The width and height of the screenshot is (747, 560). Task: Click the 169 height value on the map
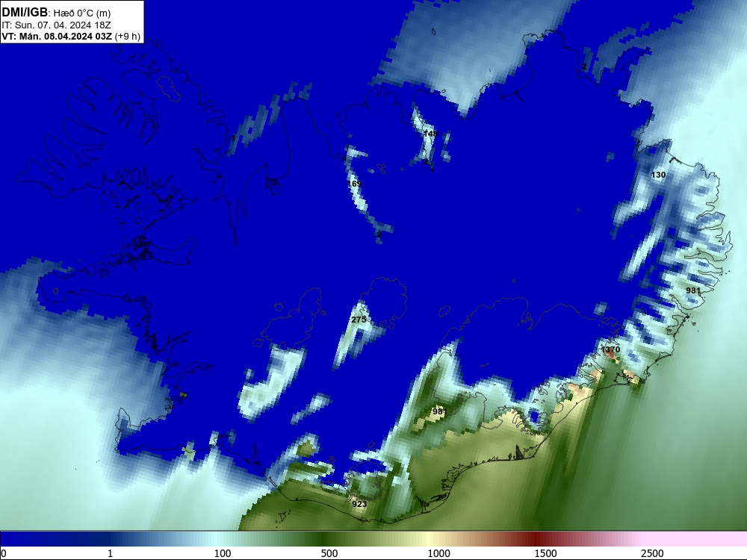pyautogui.click(x=354, y=184)
